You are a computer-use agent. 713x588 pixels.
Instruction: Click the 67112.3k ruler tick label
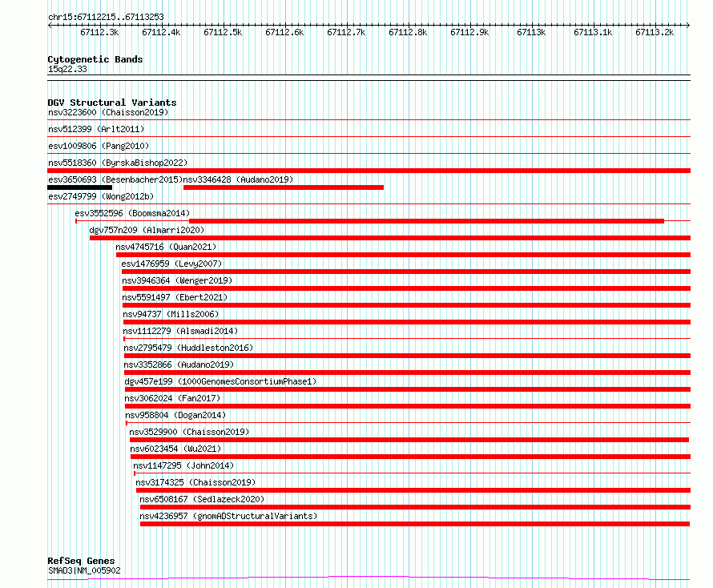99,32
